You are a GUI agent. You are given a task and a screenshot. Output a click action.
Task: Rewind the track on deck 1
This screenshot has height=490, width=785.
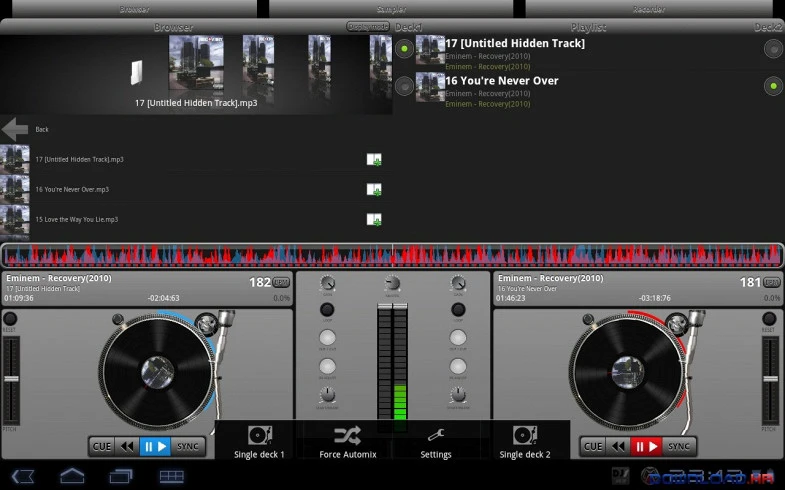tap(127, 446)
